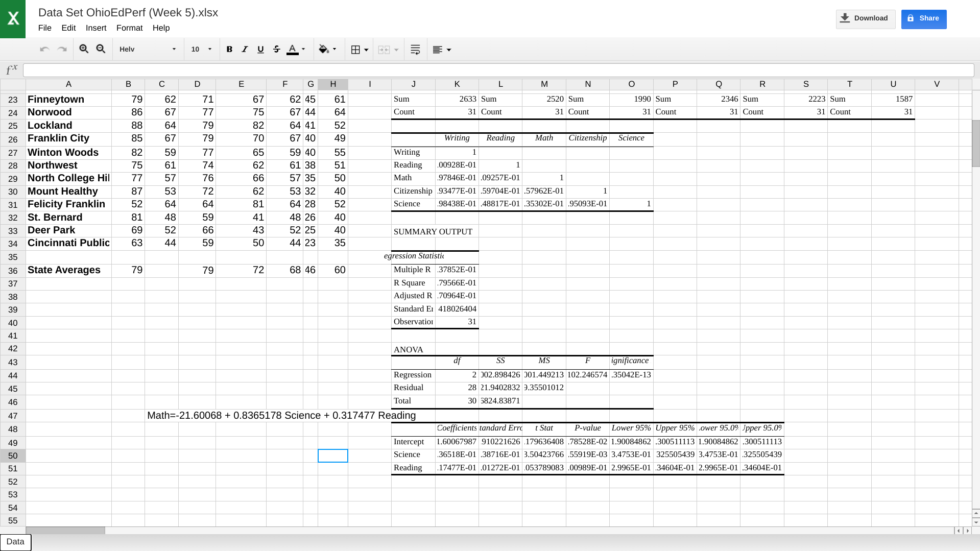Select the 'ANOVA' label cell
The height and width of the screenshot is (551, 980).
click(x=413, y=349)
